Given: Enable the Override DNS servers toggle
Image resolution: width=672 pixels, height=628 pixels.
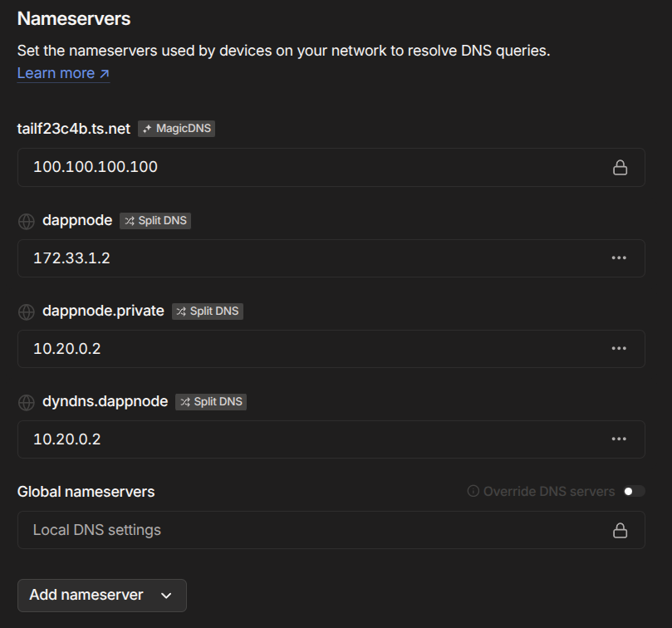Looking at the screenshot, I should (634, 492).
